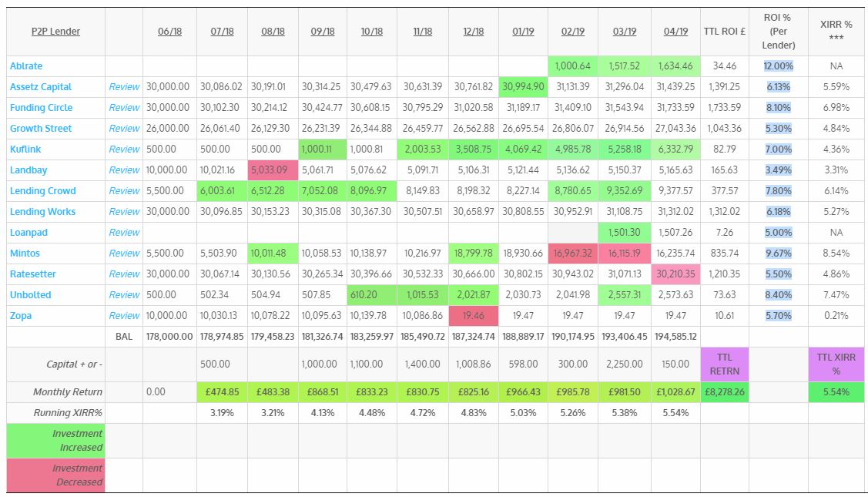Open the Review link for Ratesetter

click(x=124, y=274)
